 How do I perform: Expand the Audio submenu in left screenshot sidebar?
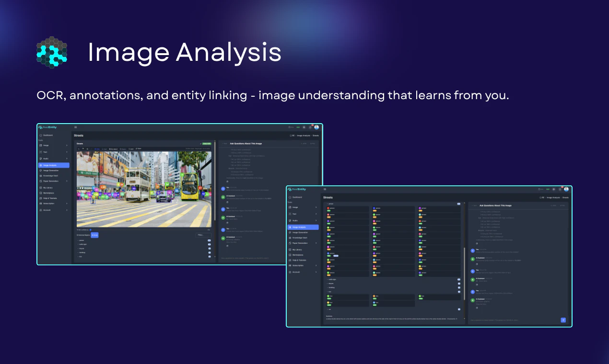[54, 159]
